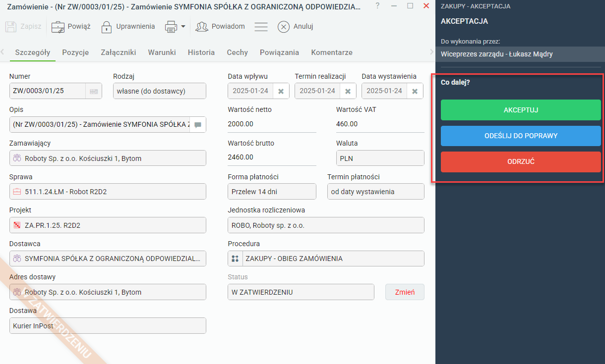Click ODEŚLIJ DO POPRAWY button
This screenshot has width=605, height=364.
521,136
